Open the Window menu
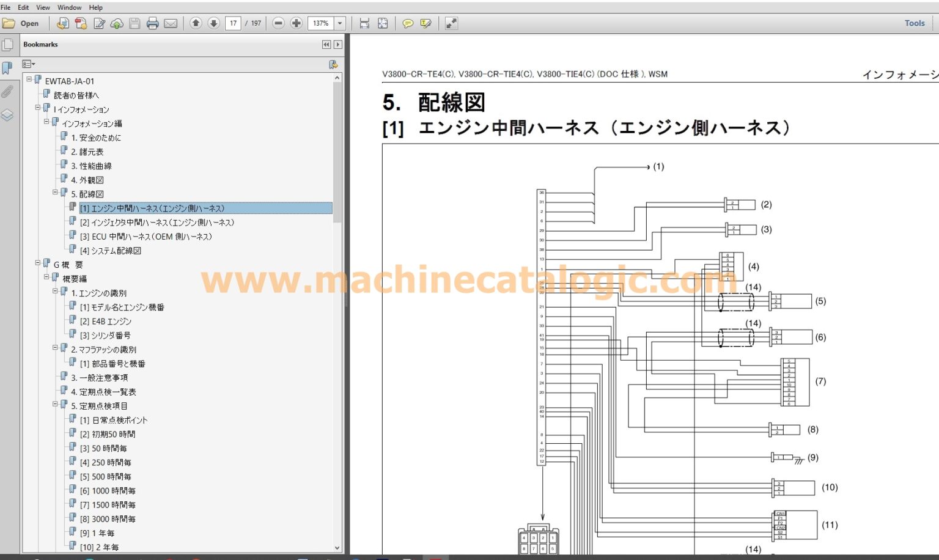Screen dimensions: 939x560 pyautogui.click(x=69, y=7)
